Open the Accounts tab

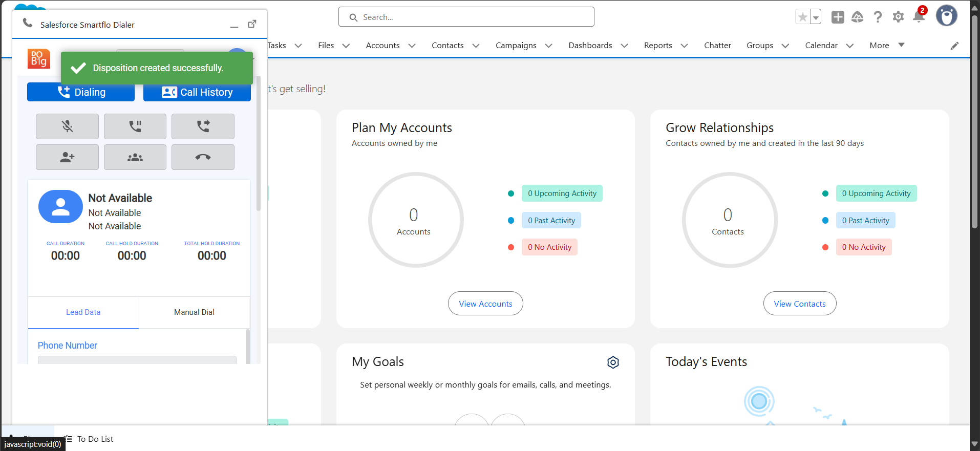click(382, 45)
